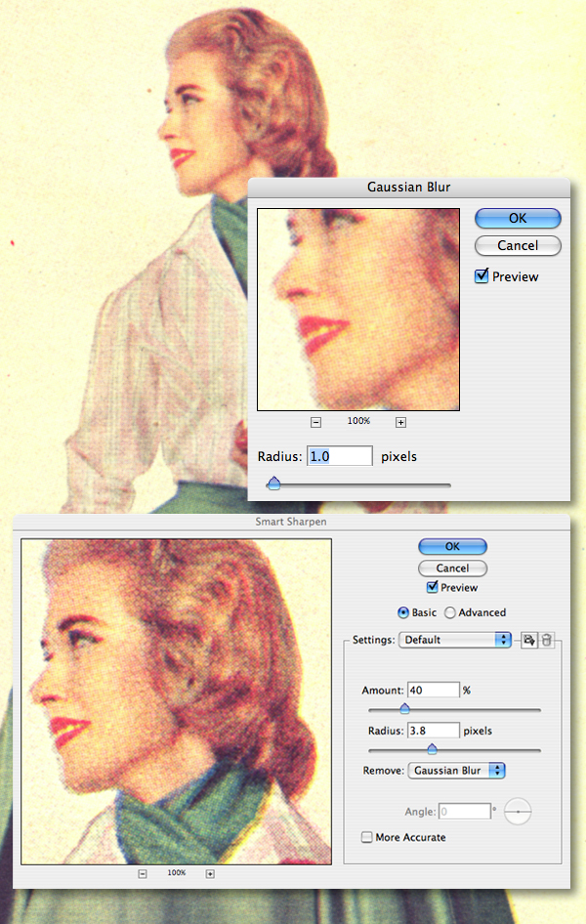Save current Smart Sharpen settings icon
The height and width of the screenshot is (924, 586).
[529, 640]
